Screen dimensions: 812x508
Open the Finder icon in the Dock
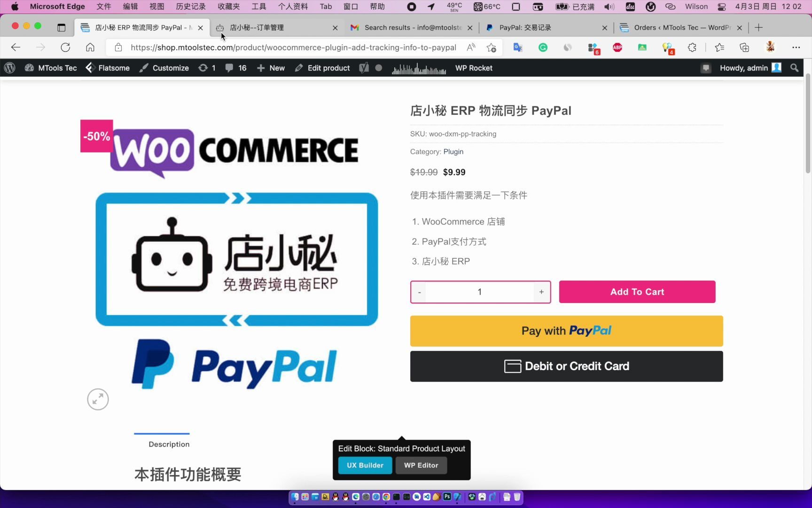pyautogui.click(x=295, y=497)
